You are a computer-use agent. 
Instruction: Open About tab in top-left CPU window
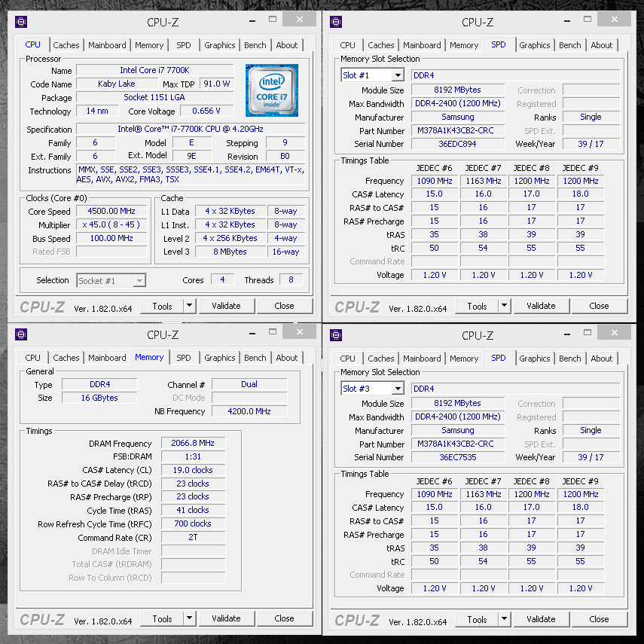(x=287, y=45)
